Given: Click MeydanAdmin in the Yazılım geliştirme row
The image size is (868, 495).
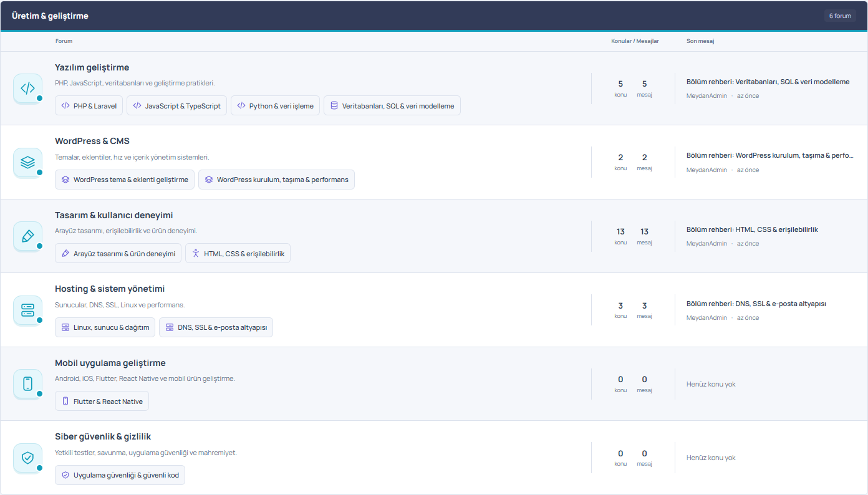Looking at the screenshot, I should tap(706, 96).
